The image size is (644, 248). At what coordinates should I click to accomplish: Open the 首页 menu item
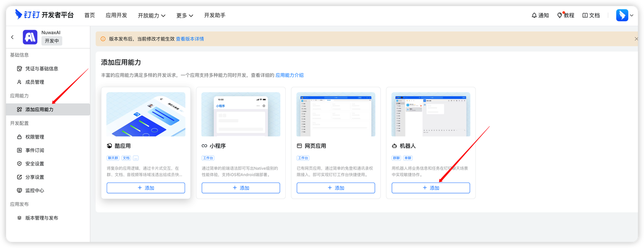[x=90, y=16]
